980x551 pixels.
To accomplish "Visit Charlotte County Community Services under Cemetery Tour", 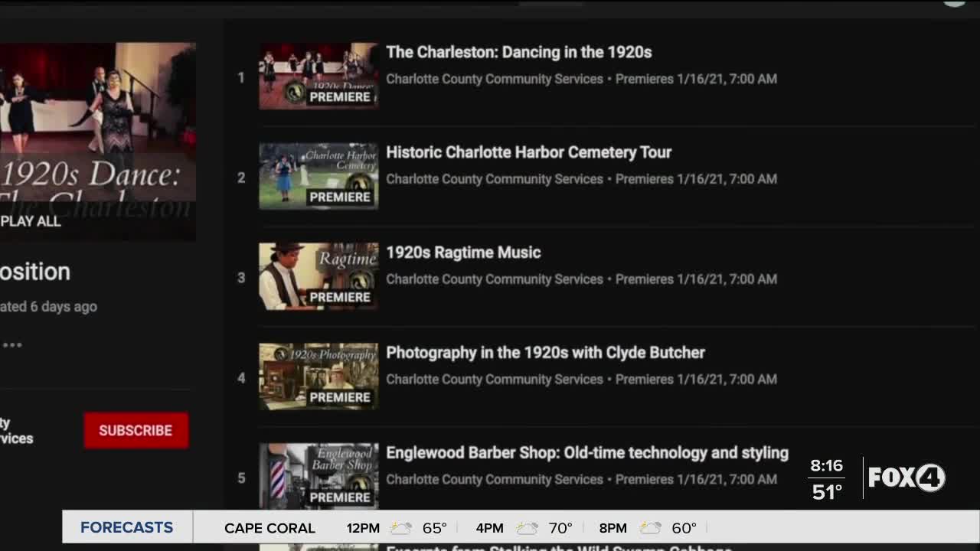I will pos(495,179).
